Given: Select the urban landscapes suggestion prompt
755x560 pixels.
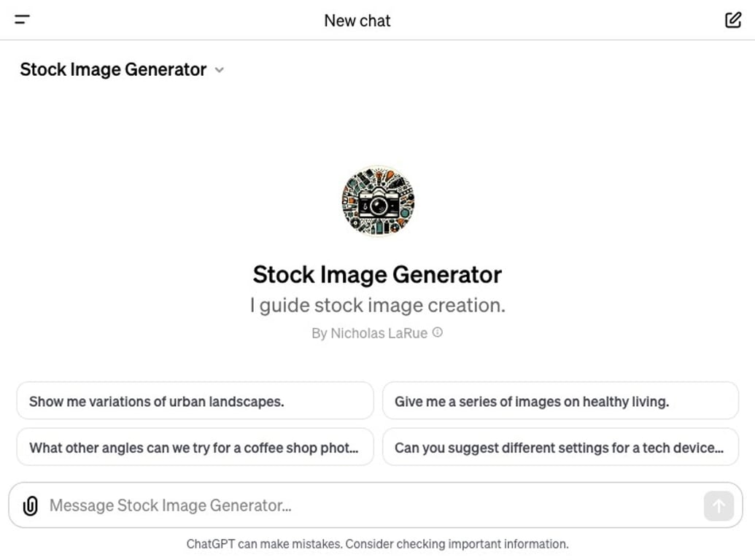Looking at the screenshot, I should pos(194,400).
